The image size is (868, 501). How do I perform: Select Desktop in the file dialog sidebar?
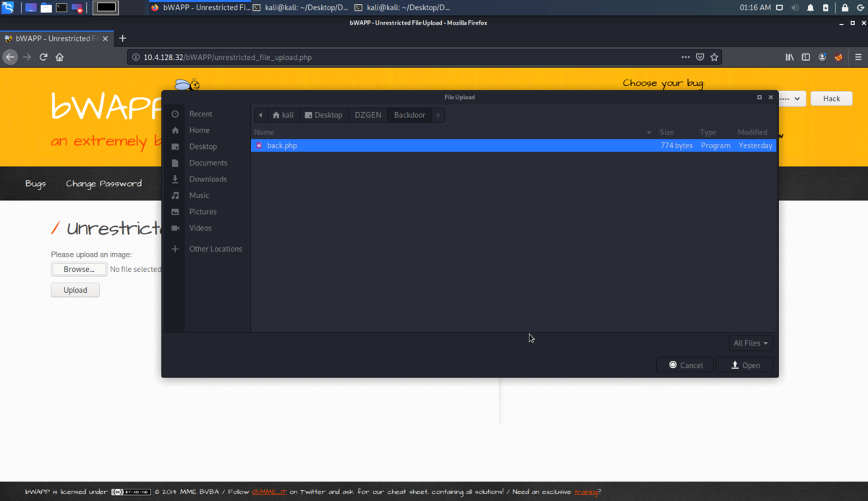pos(204,146)
